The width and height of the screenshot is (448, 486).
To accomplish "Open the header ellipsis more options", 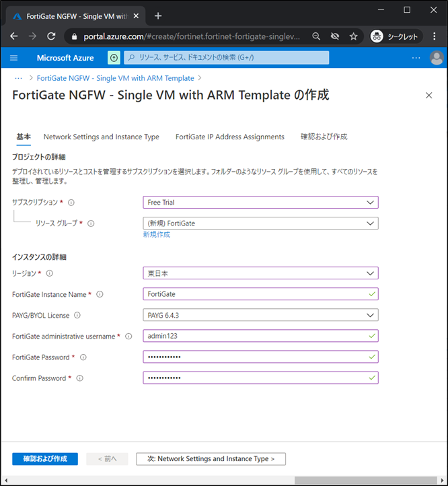I will [x=416, y=58].
